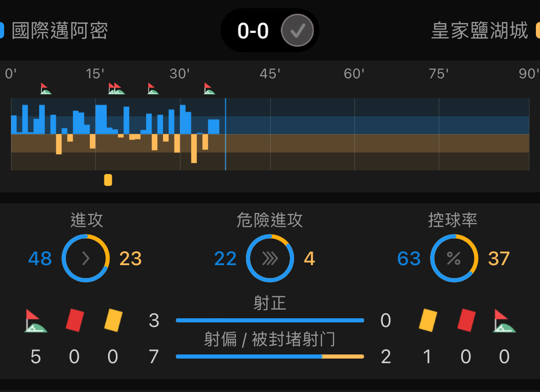540x392 pixels.
Task: Select the first corner flag on timeline
Action: click(x=45, y=88)
